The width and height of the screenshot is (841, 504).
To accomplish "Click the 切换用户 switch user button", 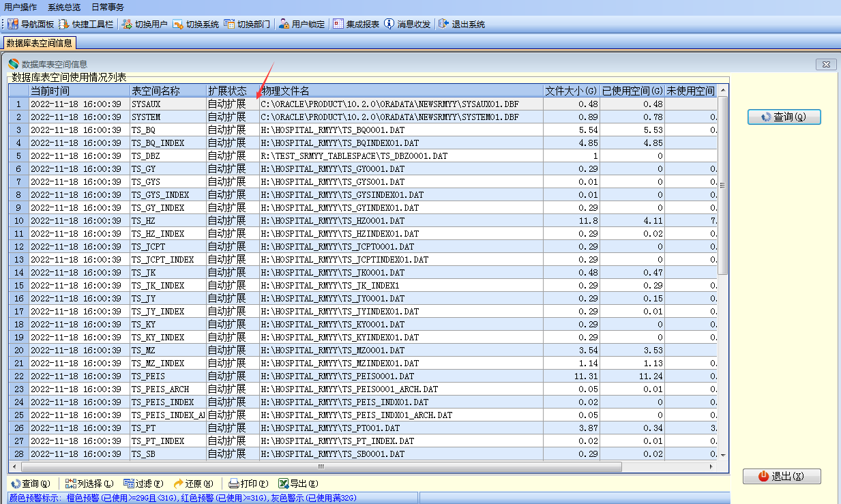I will tap(145, 24).
